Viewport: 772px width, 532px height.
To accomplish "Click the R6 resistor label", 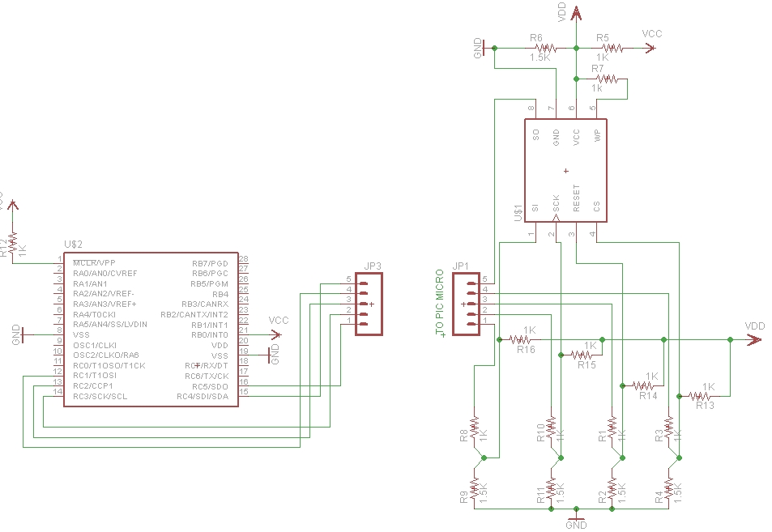I will 536,37.
